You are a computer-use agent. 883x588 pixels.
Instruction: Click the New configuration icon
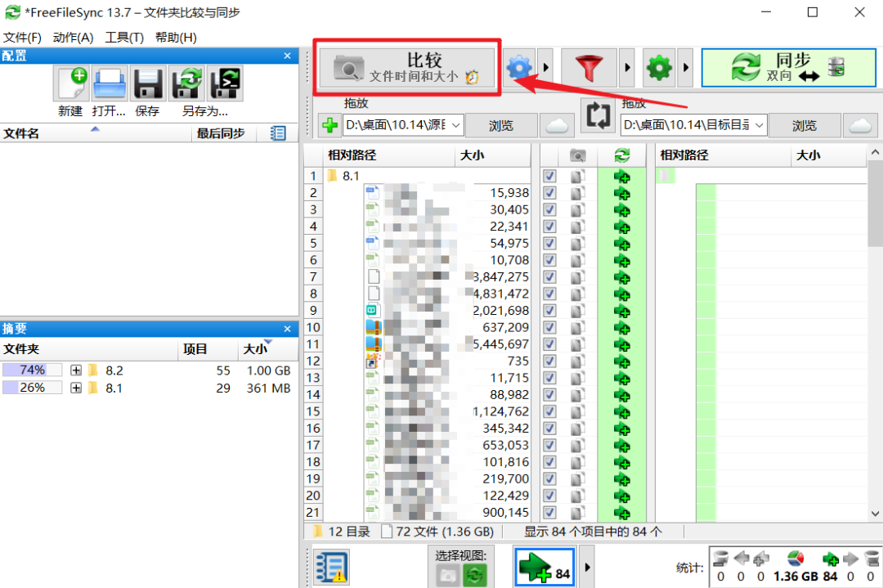point(71,83)
